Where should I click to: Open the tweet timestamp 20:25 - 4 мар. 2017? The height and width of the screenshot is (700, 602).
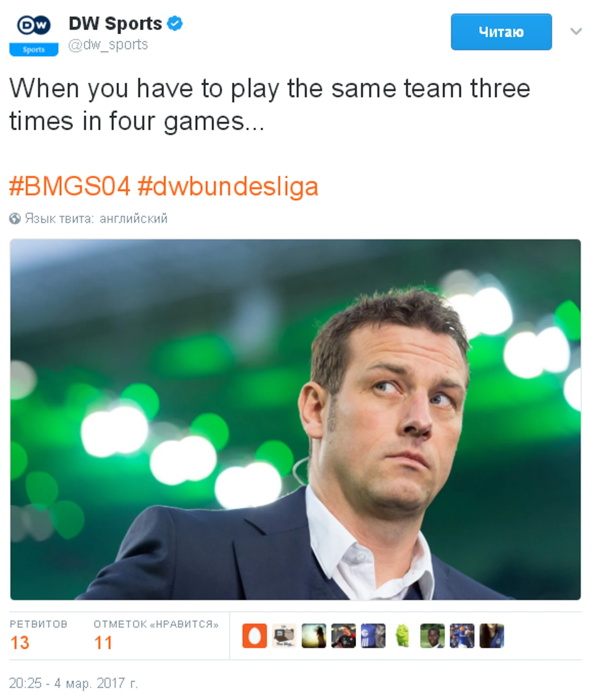point(73,683)
